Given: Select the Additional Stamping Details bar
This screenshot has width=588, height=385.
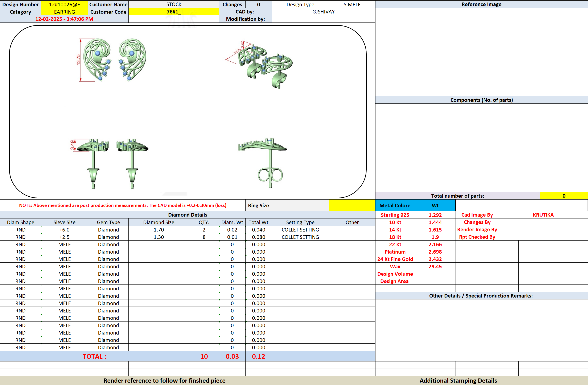Looking at the screenshot, I should [458, 381].
